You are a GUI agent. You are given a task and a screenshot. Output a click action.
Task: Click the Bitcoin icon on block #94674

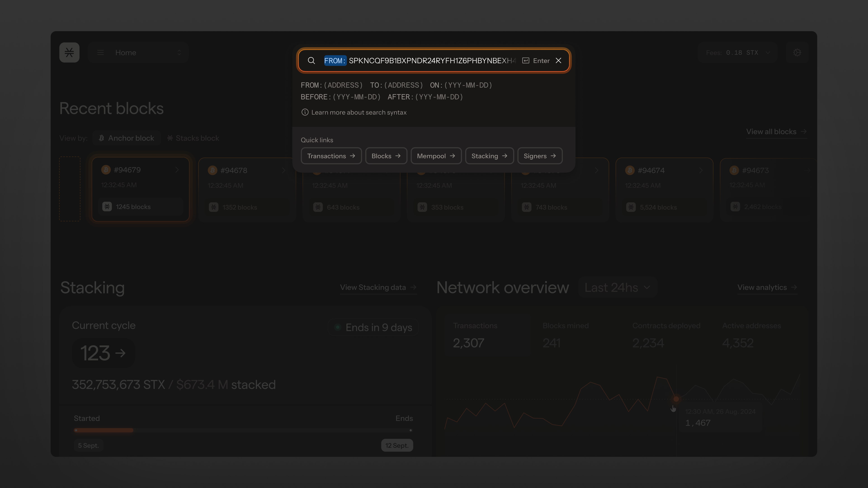tap(630, 170)
